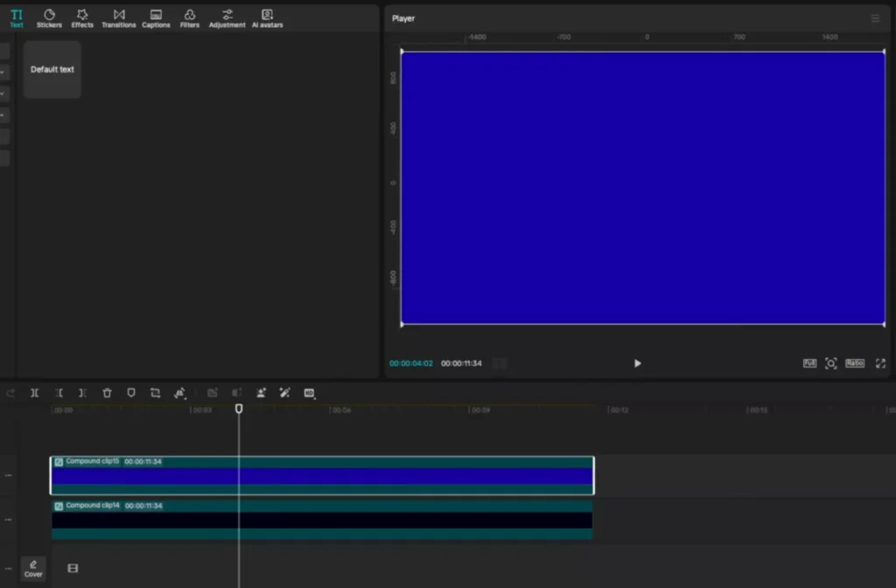This screenshot has height=588, width=896.
Task: Add the Default text preset
Action: click(x=52, y=70)
